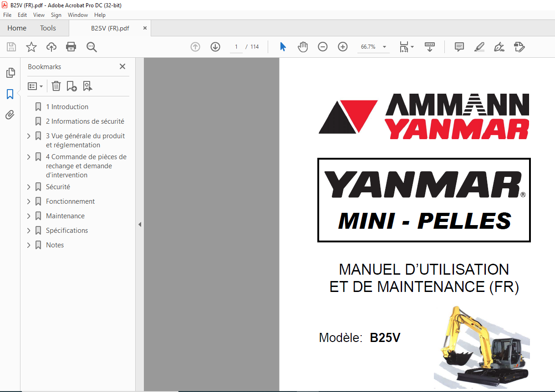
Task: Click the scrolling mode icon
Action: 430,47
